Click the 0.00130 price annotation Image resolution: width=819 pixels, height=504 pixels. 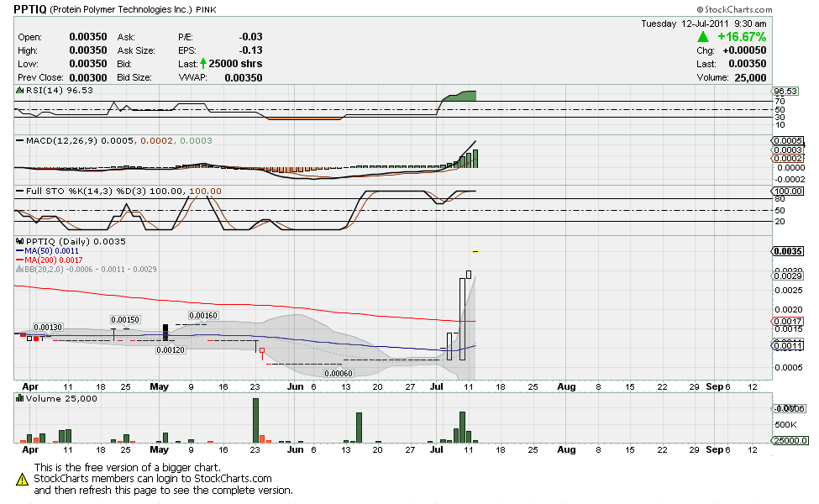coord(48,328)
